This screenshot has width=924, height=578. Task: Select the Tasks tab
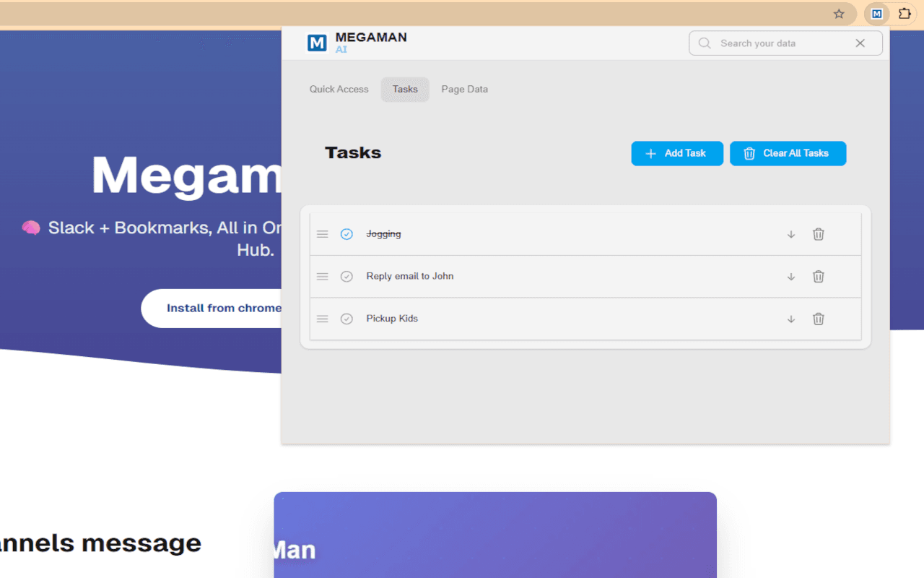(405, 90)
